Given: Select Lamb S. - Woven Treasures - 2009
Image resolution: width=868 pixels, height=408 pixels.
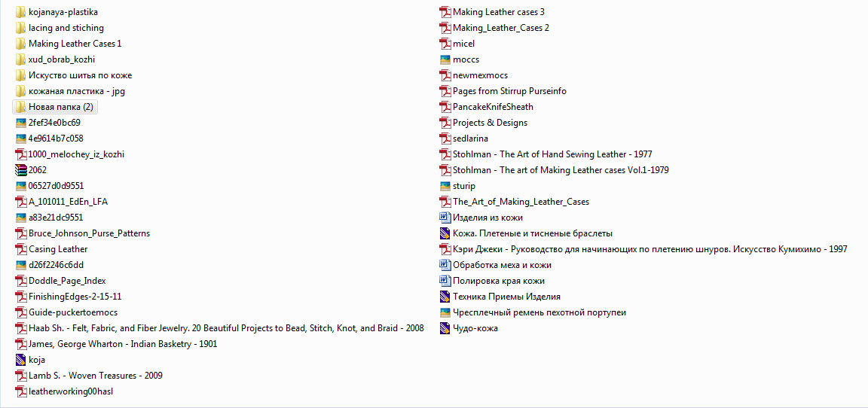Looking at the screenshot, I should 95,376.
